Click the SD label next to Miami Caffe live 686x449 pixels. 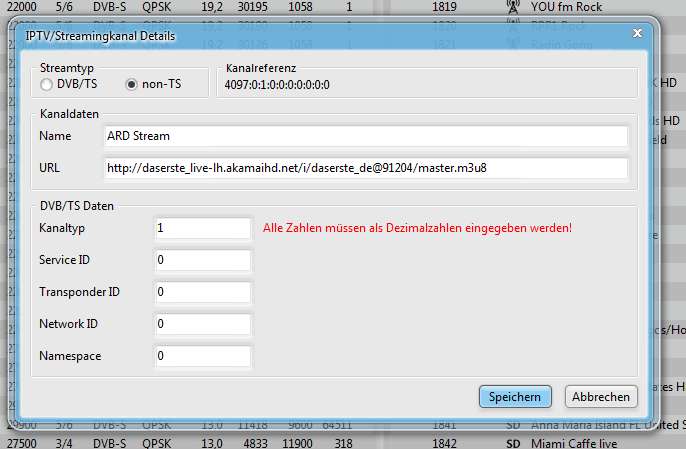(x=514, y=442)
